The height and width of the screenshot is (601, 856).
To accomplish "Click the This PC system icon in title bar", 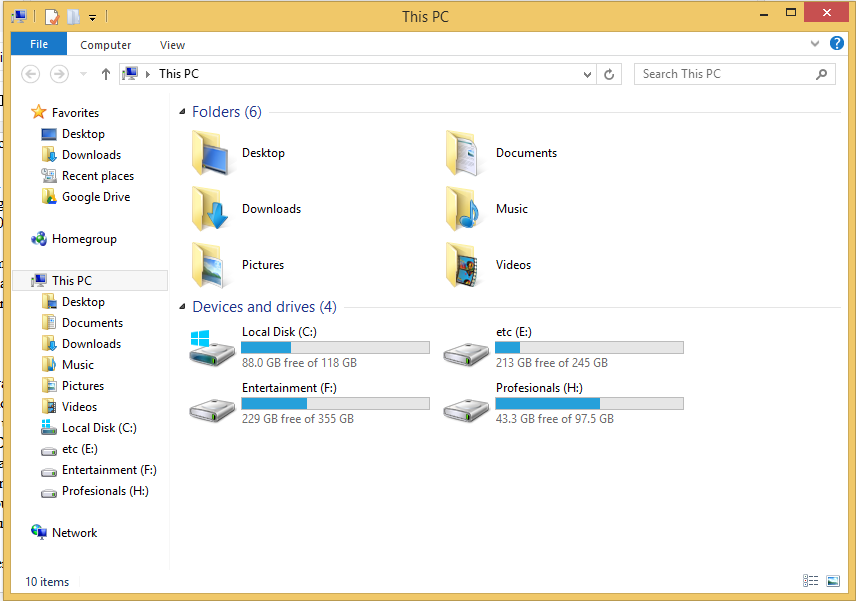I will click(19, 17).
